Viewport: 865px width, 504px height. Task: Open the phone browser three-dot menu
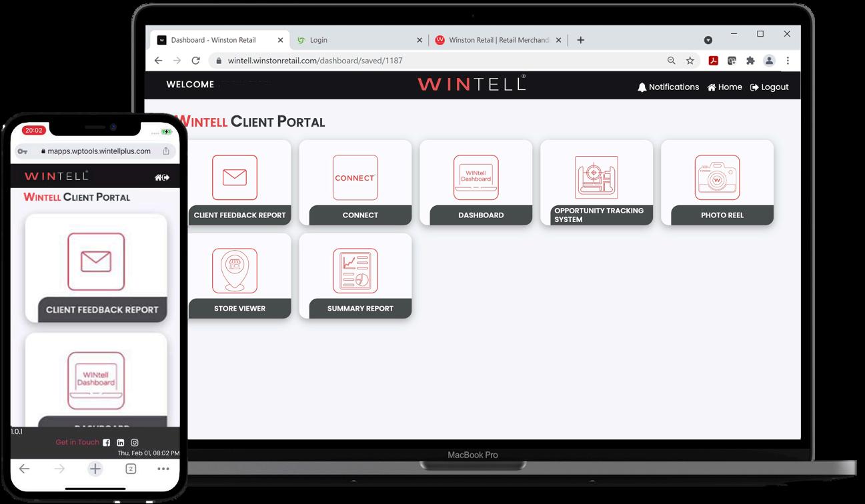pyautogui.click(x=163, y=469)
